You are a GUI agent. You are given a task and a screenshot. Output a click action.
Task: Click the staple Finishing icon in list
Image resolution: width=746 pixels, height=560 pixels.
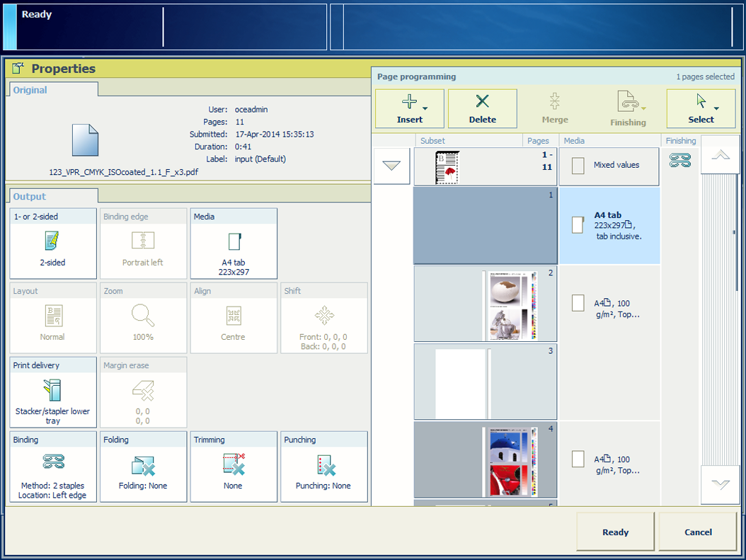(680, 161)
